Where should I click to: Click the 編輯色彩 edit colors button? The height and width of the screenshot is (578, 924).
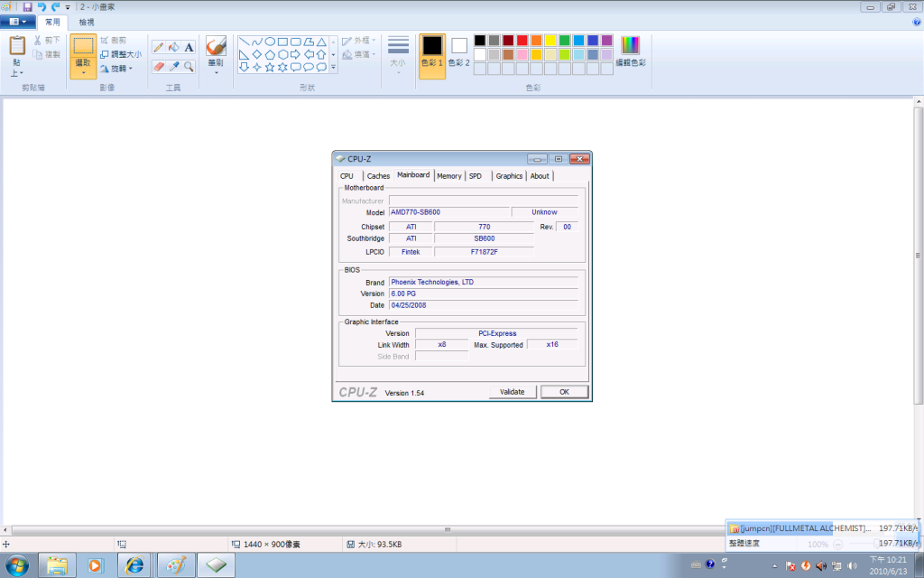pos(631,51)
